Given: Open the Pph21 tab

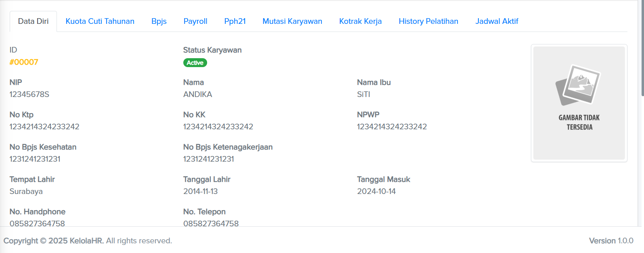Looking at the screenshot, I should [x=235, y=21].
